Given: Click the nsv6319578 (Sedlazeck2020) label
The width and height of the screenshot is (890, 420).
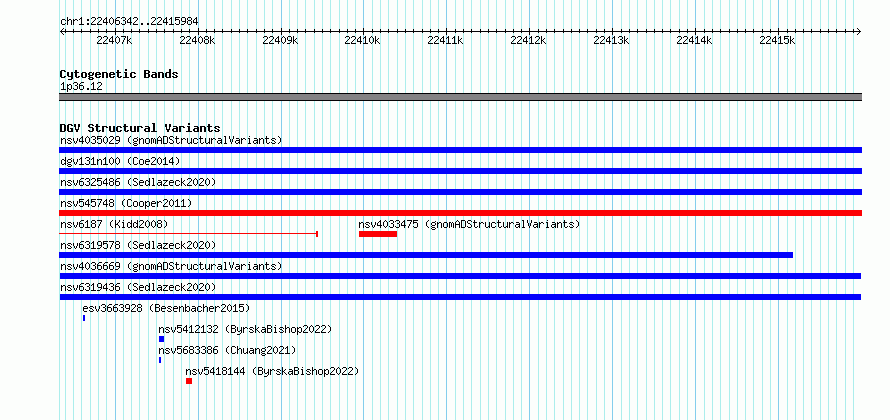Looking at the screenshot, I should tap(138, 245).
